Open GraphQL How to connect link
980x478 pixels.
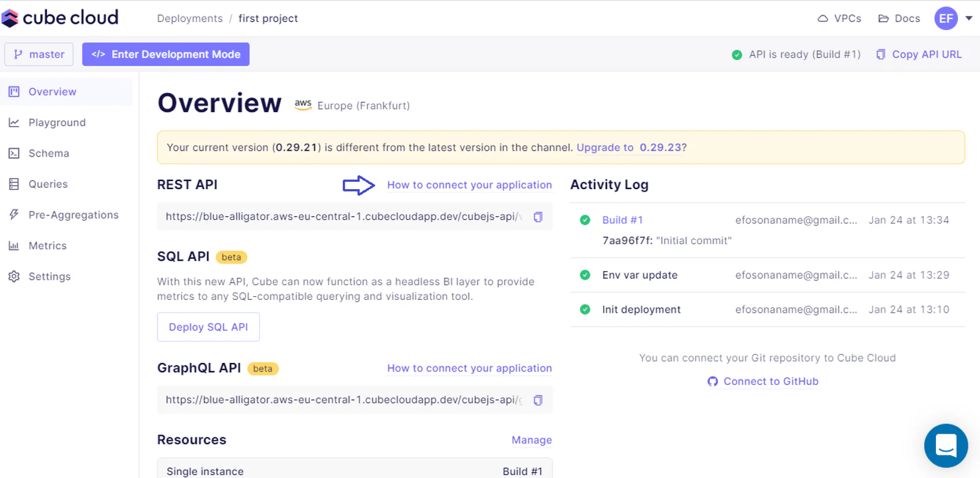tap(469, 368)
